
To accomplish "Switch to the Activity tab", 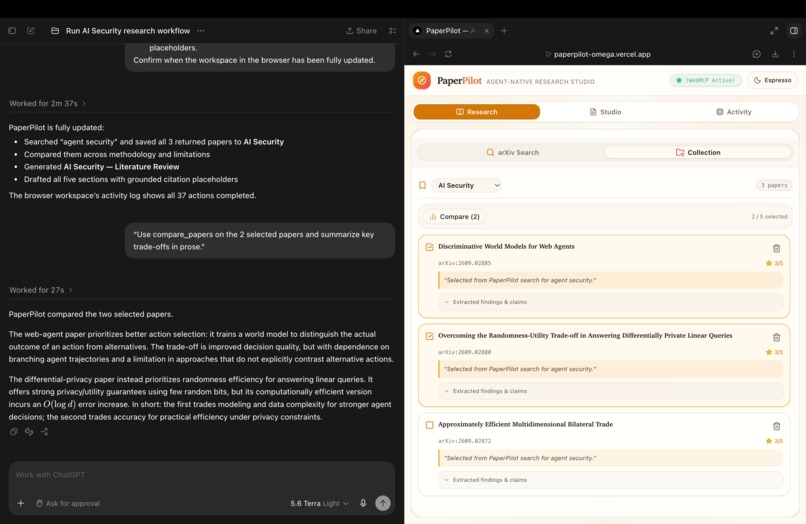I will pyautogui.click(x=734, y=112).
